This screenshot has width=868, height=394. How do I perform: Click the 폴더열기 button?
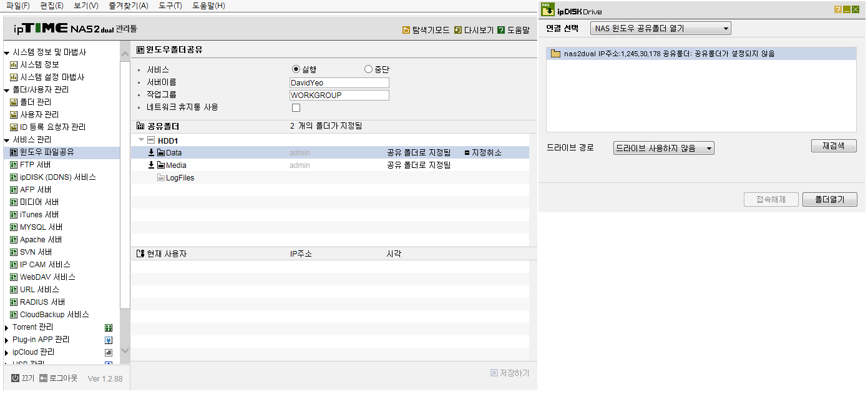(x=829, y=200)
